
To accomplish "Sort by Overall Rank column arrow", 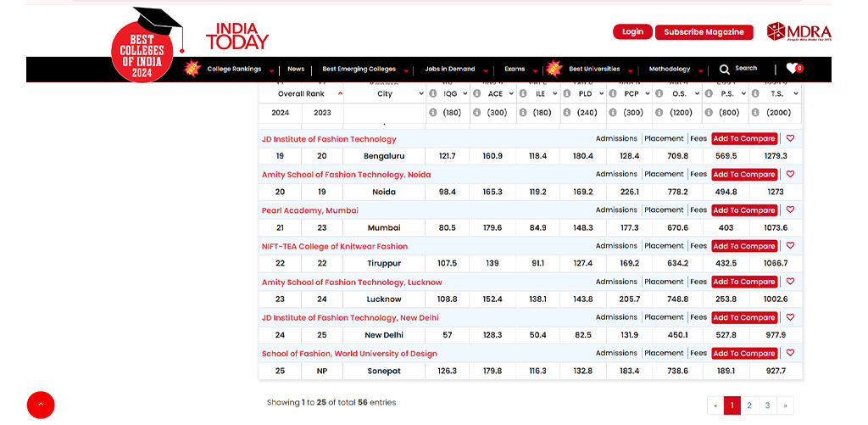I will (x=340, y=94).
